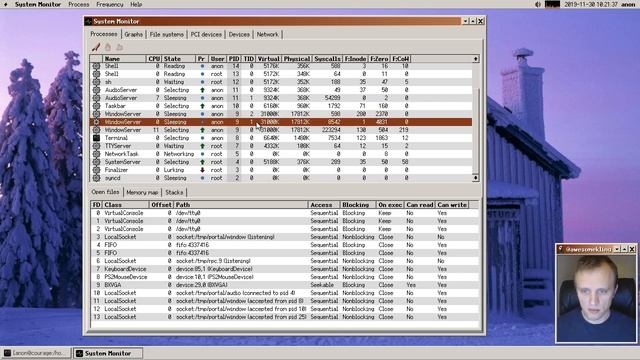Click the @awesomekling webcam window title

pyautogui.click(x=589, y=249)
